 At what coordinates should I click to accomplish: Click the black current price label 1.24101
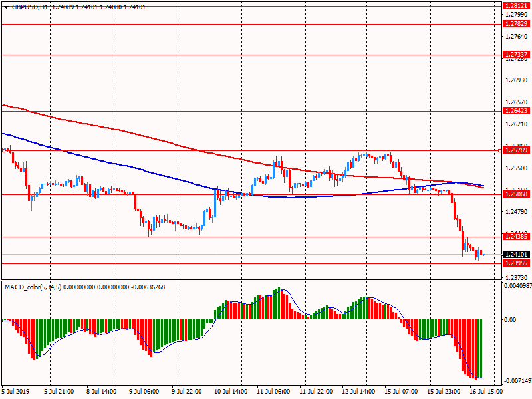point(516,255)
